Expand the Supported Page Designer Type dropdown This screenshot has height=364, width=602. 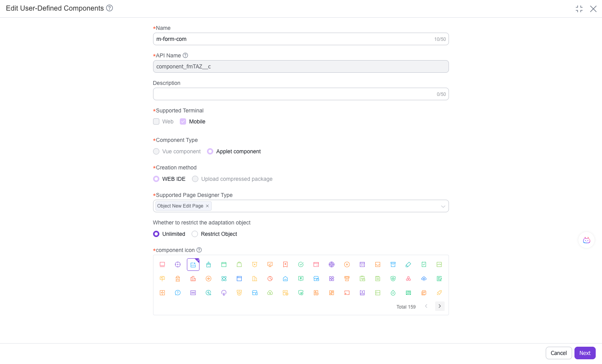tap(443, 206)
